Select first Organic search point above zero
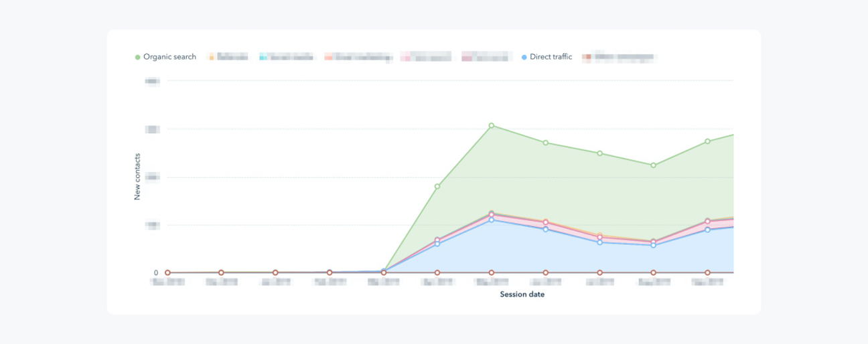The width and height of the screenshot is (868, 344). coord(437,187)
